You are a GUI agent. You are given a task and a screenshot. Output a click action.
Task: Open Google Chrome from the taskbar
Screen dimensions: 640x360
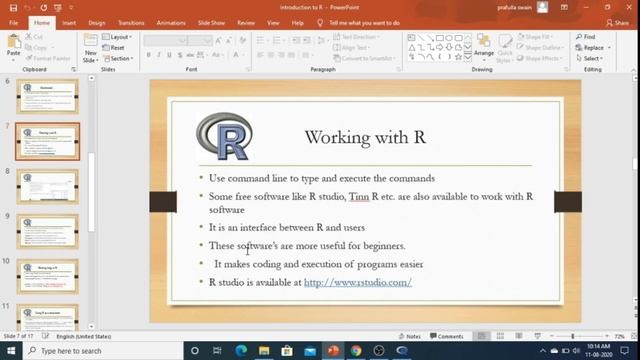click(356, 351)
